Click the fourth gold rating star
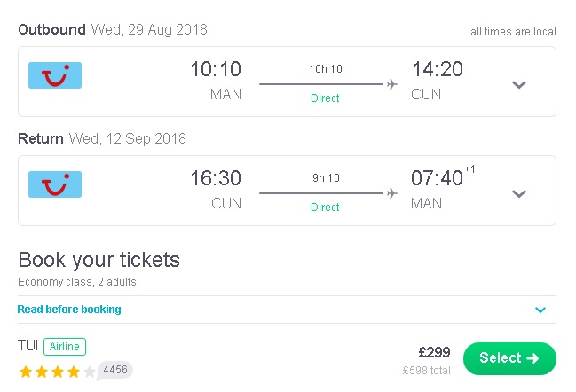The image size is (576, 392). (x=74, y=372)
